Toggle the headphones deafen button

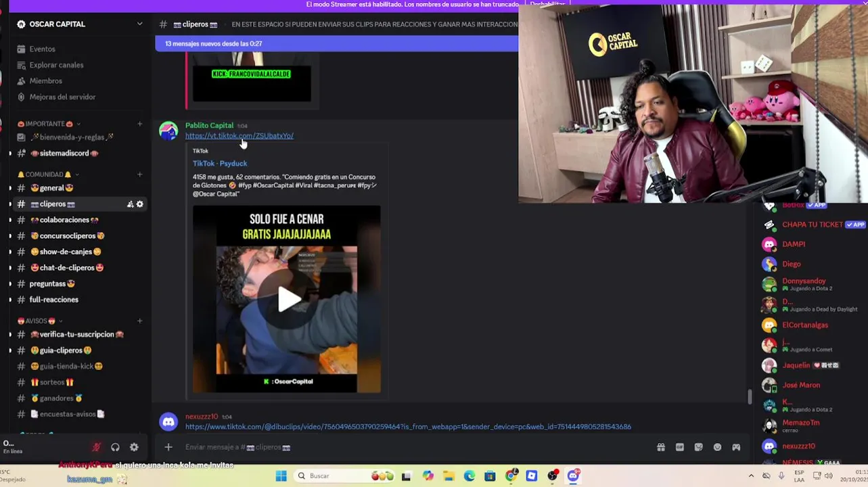point(115,447)
